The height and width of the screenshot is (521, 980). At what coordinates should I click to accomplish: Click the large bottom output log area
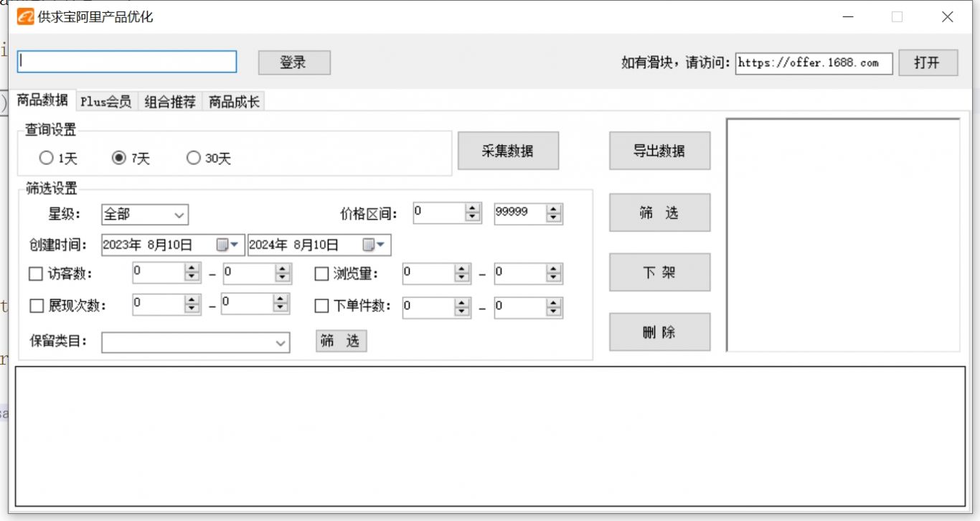(490, 436)
